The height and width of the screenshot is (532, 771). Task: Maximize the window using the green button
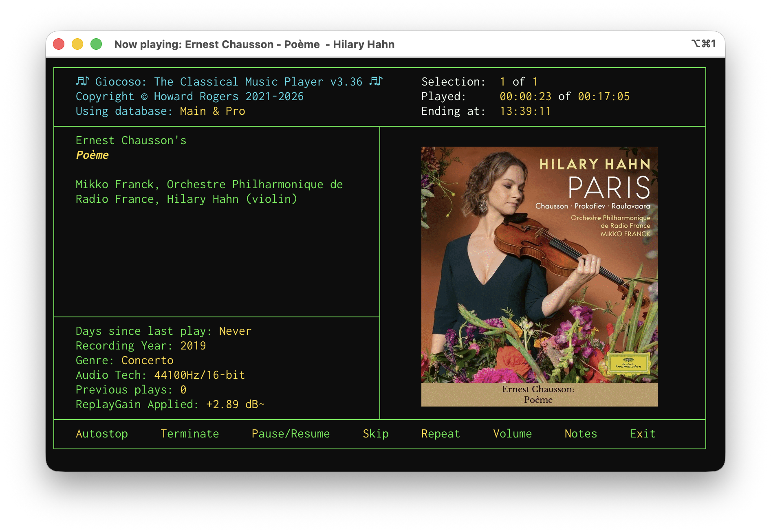(96, 44)
